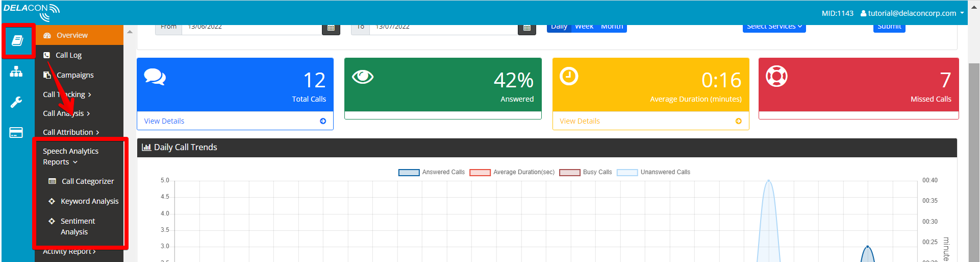
Task: Click the Delacon logo
Action: (x=32, y=12)
